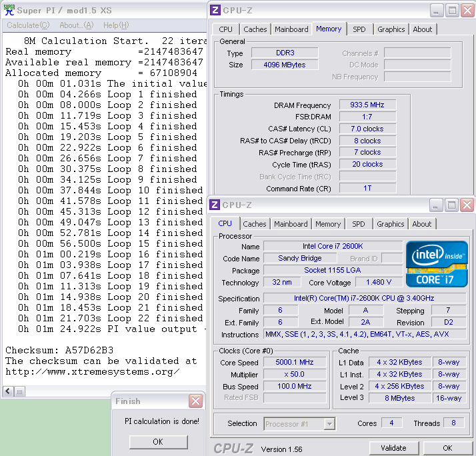Click left scroll arrow in Super PI
This screenshot has width=476, height=456.
[x=8, y=391]
